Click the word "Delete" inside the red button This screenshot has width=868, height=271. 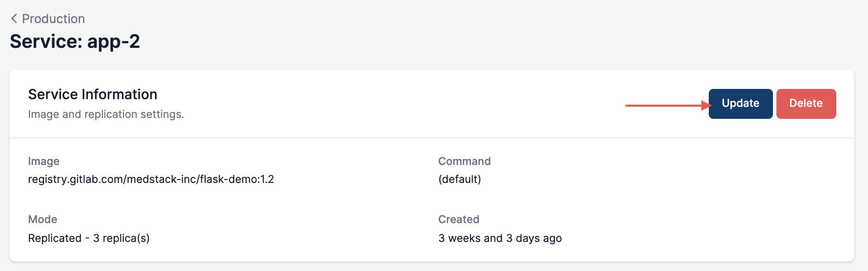[806, 103]
